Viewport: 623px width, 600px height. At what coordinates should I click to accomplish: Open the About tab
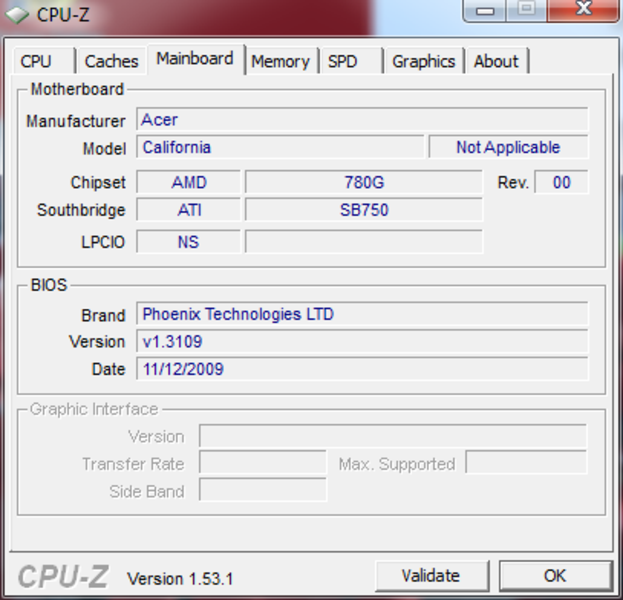(496, 61)
